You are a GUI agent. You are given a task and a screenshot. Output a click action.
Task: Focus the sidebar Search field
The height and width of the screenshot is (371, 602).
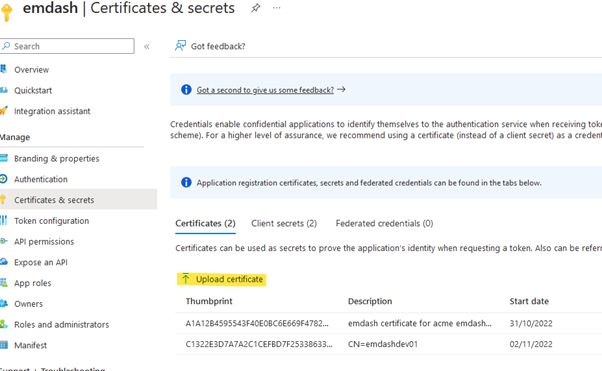point(67,46)
